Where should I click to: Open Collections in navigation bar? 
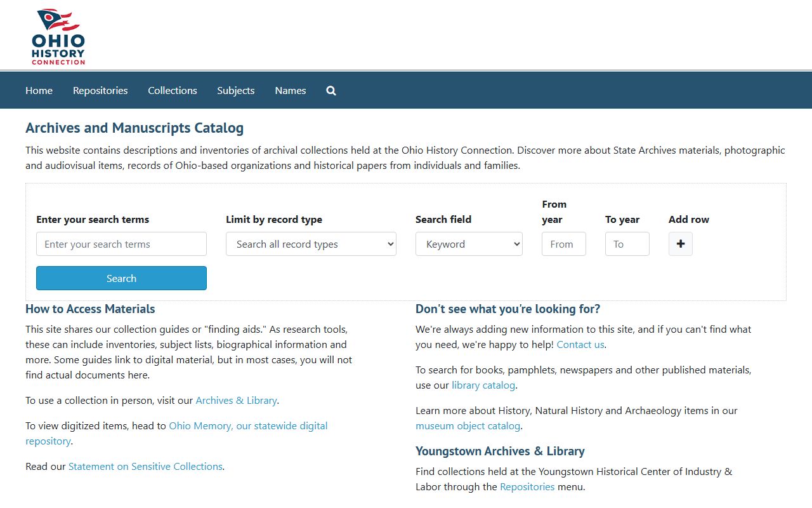[x=173, y=91]
